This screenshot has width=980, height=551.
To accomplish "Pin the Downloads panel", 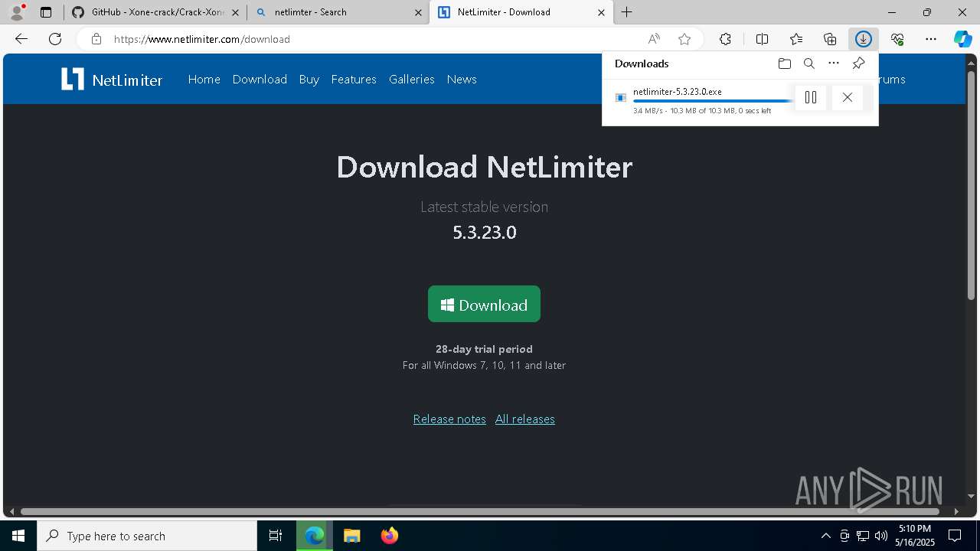I will pos(858,64).
